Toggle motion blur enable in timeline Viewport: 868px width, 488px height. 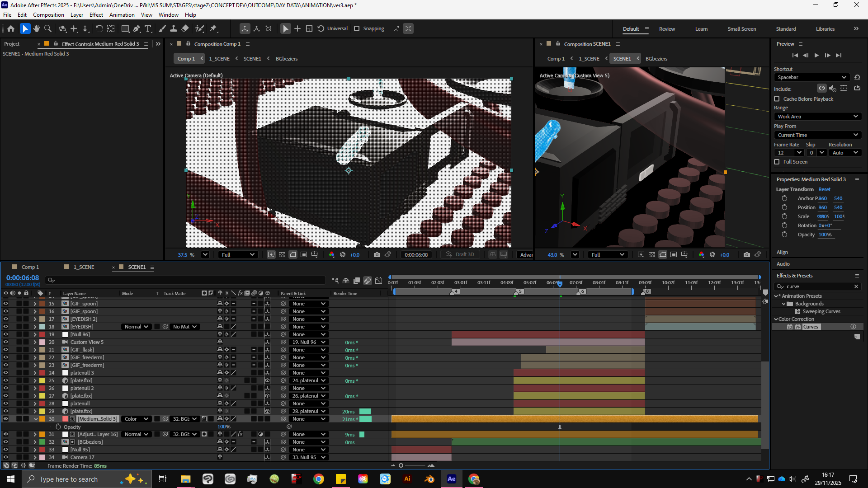(368, 281)
